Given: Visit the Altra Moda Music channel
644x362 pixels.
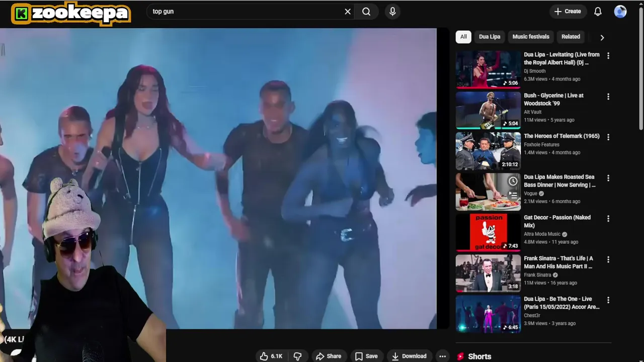Looking at the screenshot, I should 542,234.
